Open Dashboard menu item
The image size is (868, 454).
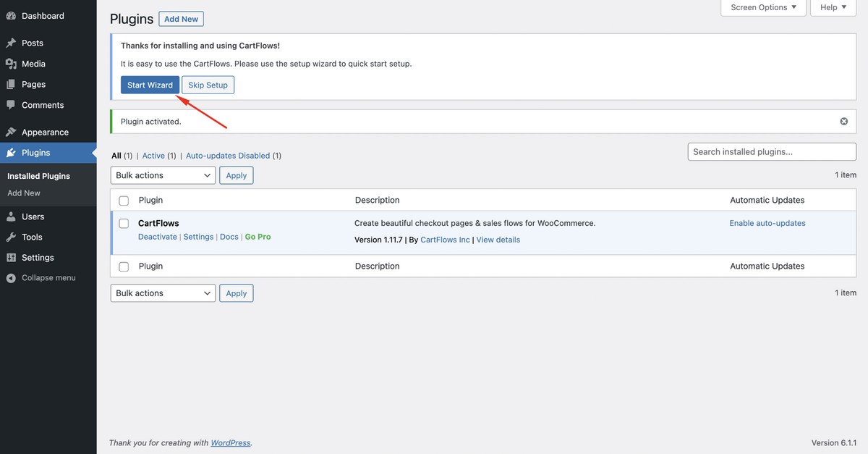tap(43, 16)
